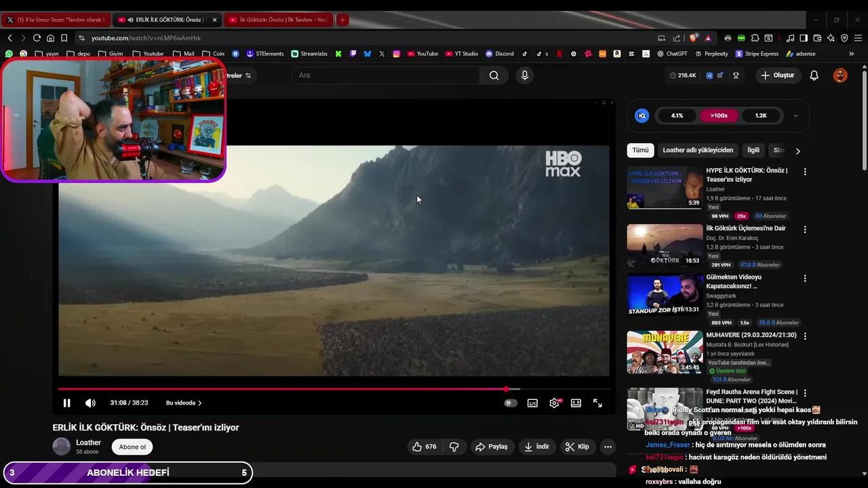
Task: Share the video via Paylaş
Action: (x=492, y=447)
